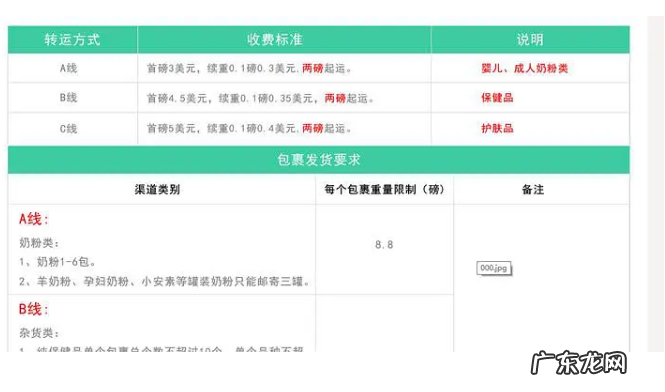
Task: Open the 000.jpg image placeholder
Action: (x=494, y=268)
